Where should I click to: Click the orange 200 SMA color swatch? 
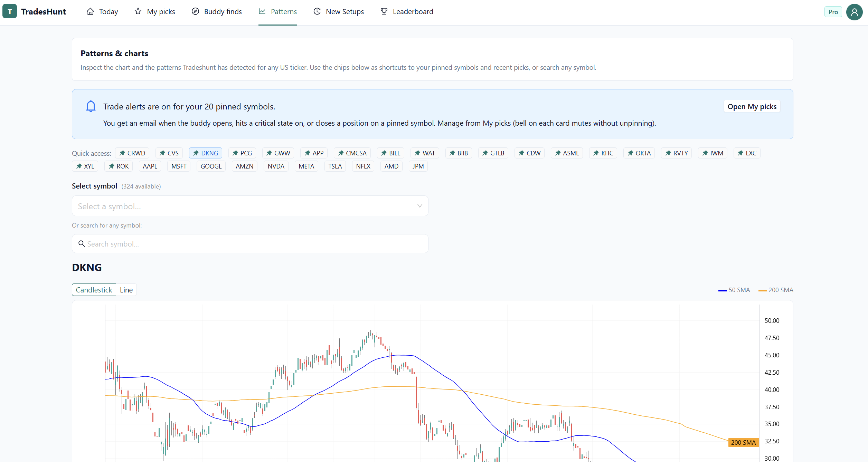click(x=762, y=290)
